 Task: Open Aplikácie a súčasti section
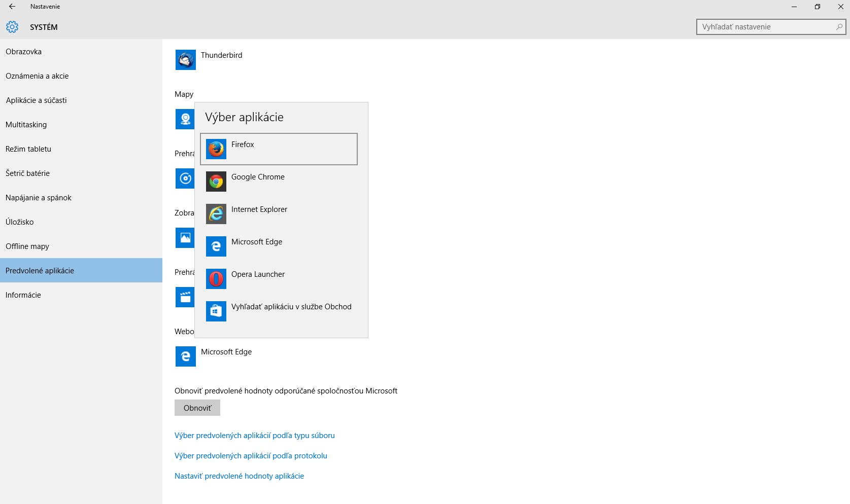point(81,100)
